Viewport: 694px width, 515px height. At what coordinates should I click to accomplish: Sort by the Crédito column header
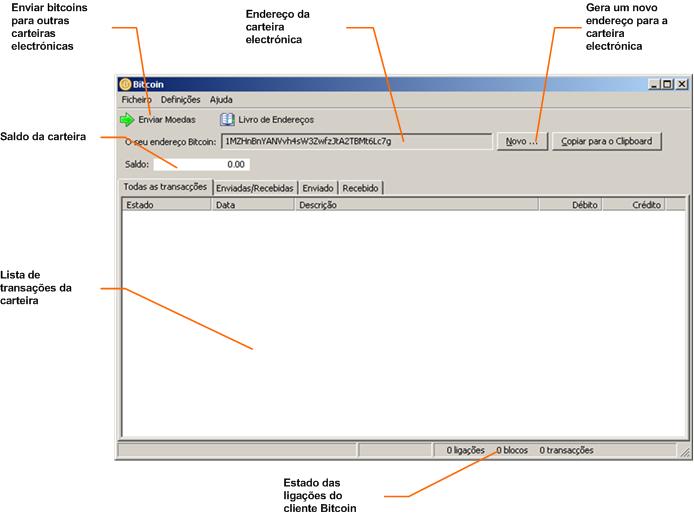click(x=633, y=205)
